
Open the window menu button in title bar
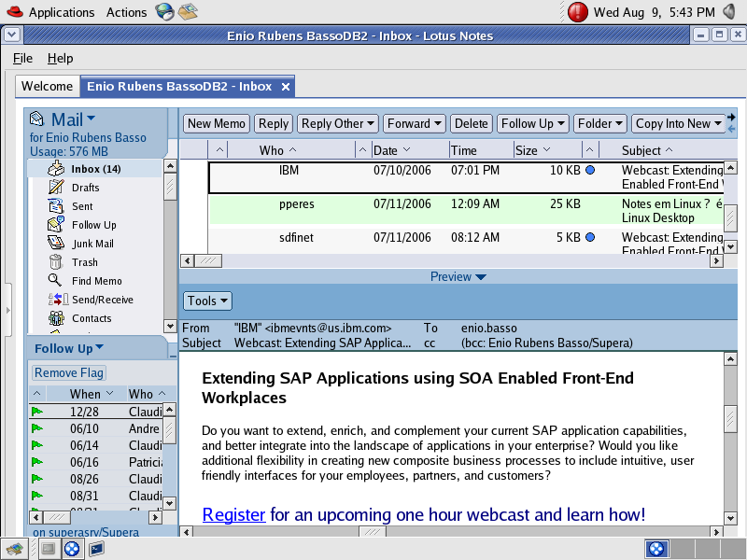(12, 35)
